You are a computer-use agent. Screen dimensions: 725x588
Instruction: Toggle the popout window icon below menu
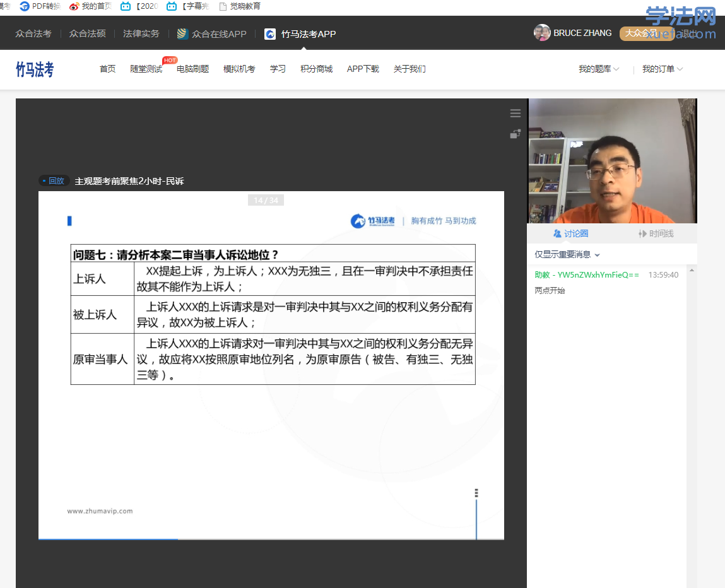[x=516, y=134]
